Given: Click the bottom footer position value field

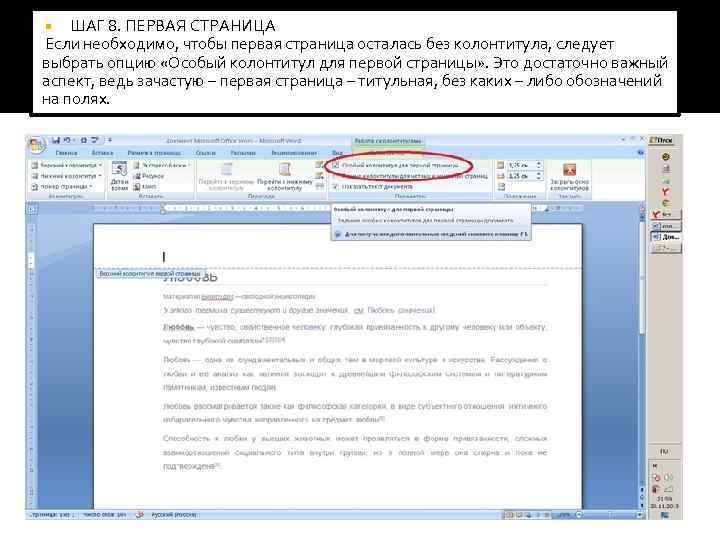Looking at the screenshot, I should point(521,176).
